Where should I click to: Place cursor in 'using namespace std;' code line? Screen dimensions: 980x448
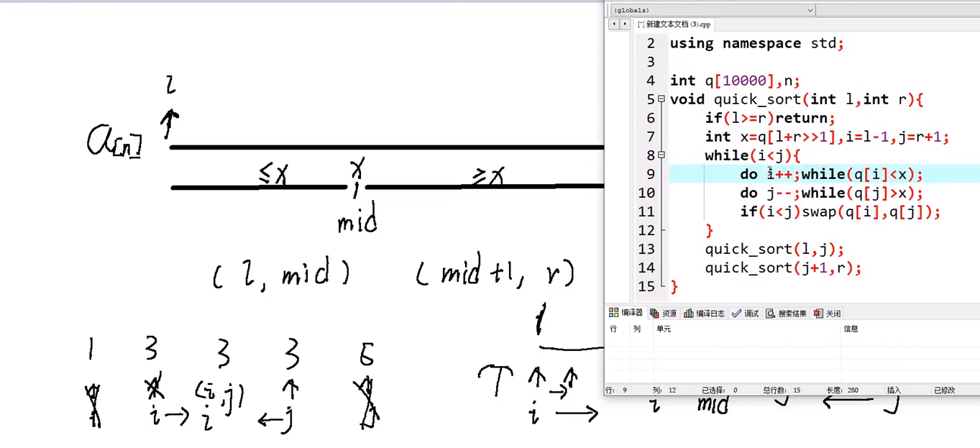coord(756,43)
